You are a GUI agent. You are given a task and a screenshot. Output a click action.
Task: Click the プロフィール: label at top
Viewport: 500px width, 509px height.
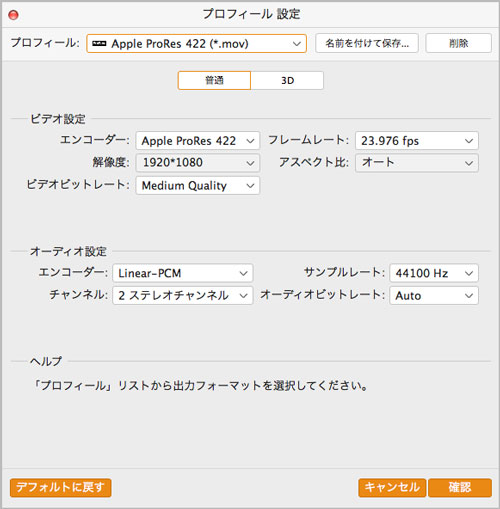pos(45,43)
